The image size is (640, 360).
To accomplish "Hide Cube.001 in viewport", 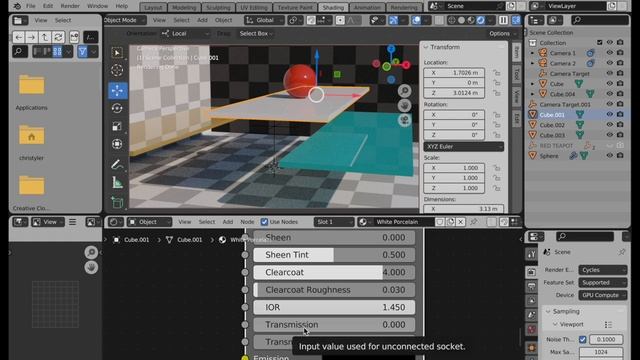I will 610,115.
